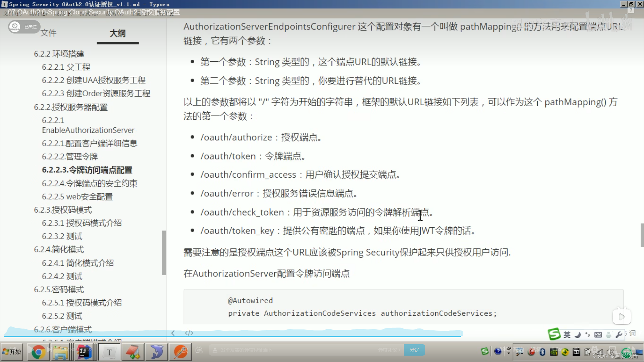Click the green plus tray icon

565,352
